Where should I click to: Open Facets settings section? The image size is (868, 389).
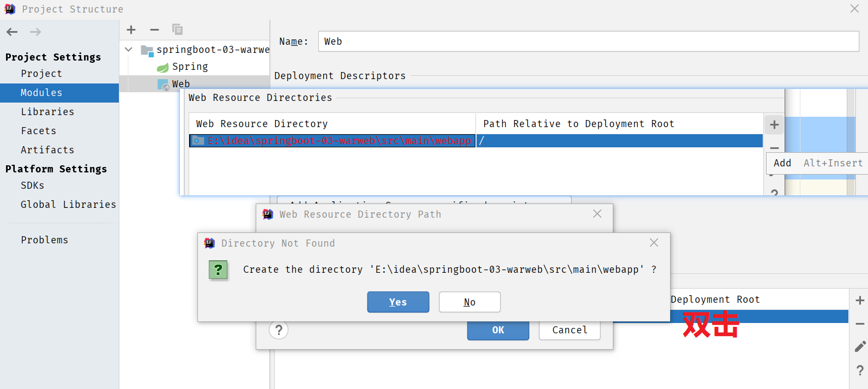pos(39,131)
